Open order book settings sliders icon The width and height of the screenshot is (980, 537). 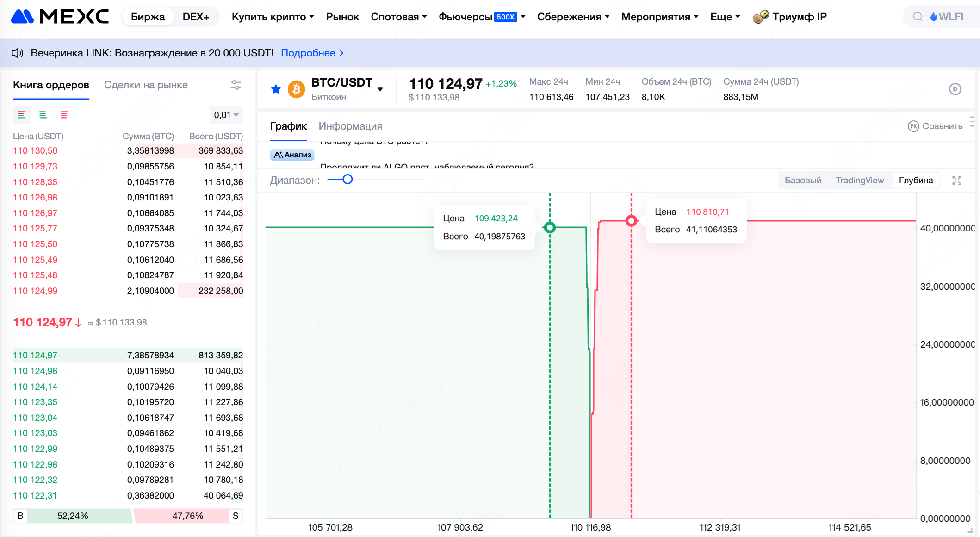click(x=236, y=85)
